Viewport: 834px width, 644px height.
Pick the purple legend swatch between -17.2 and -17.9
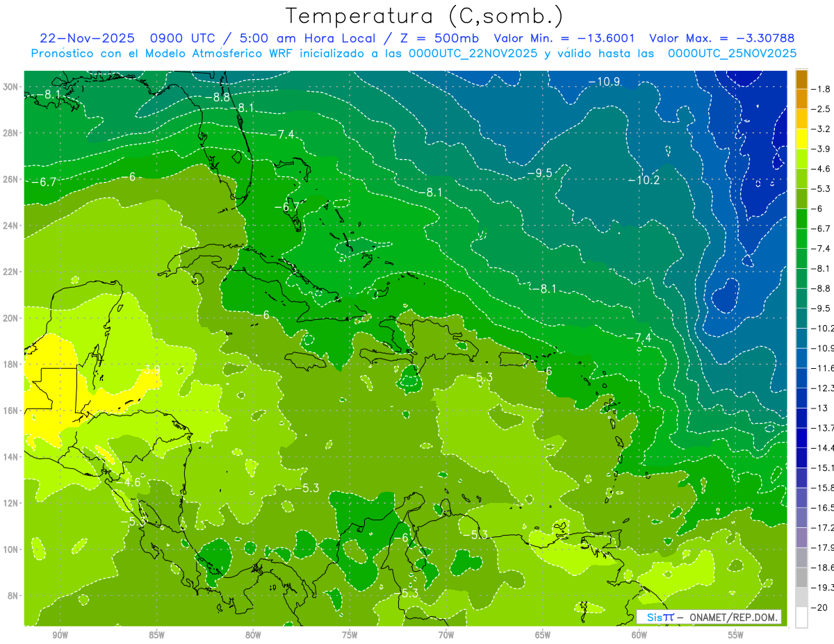801,538
